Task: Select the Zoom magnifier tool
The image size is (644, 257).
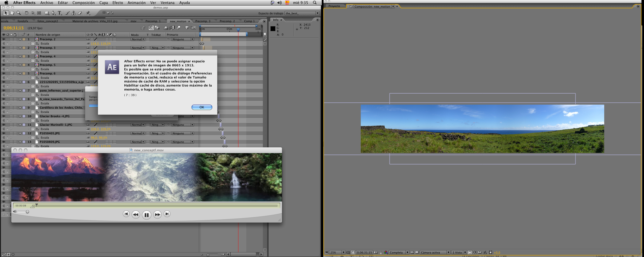Action: click(19, 13)
